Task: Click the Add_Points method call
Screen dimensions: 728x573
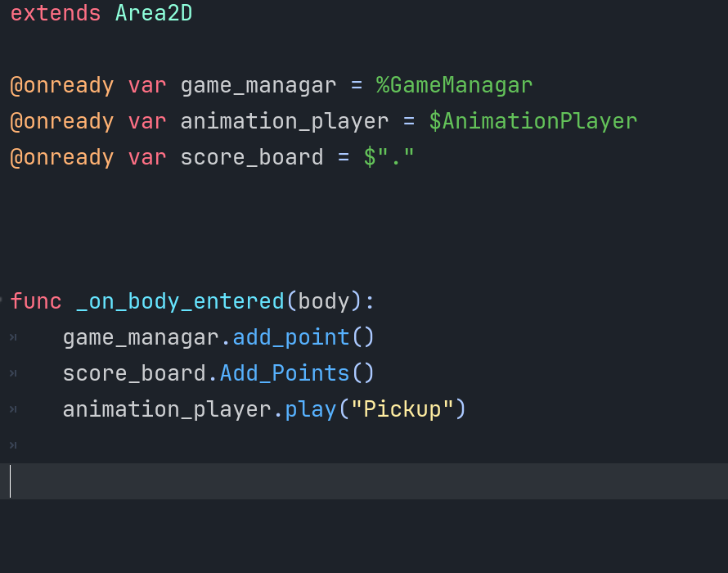Action: [x=285, y=373]
